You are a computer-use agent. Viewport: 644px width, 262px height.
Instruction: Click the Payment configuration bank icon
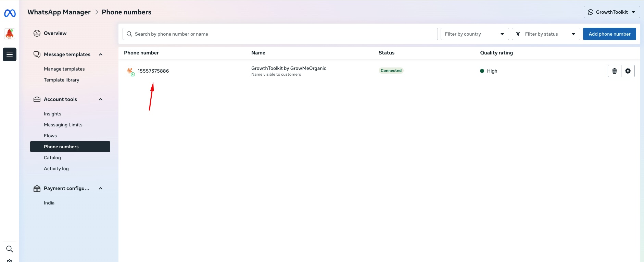point(37,188)
